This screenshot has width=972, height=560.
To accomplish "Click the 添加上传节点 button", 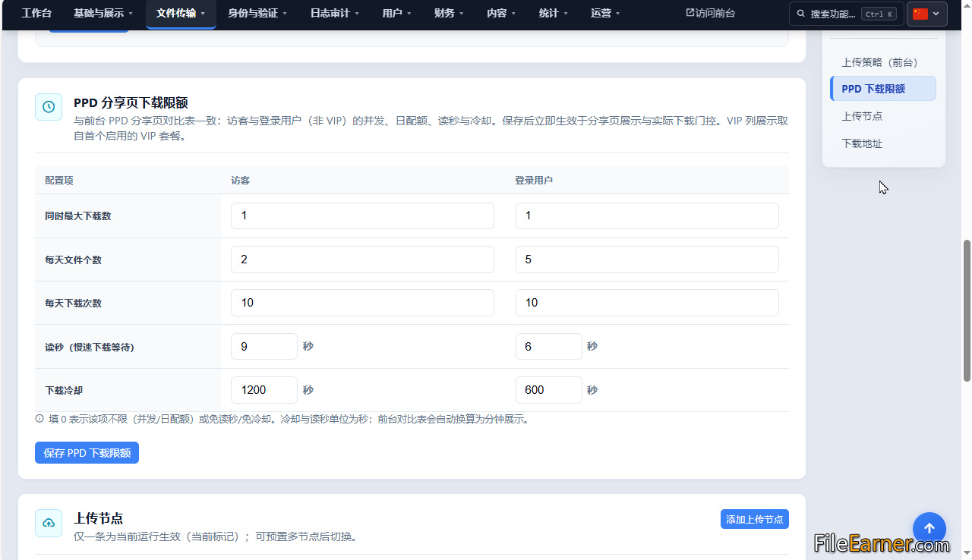I will point(755,519).
